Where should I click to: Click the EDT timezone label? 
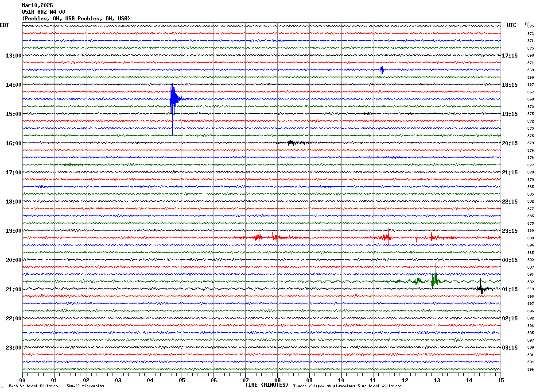point(4,25)
